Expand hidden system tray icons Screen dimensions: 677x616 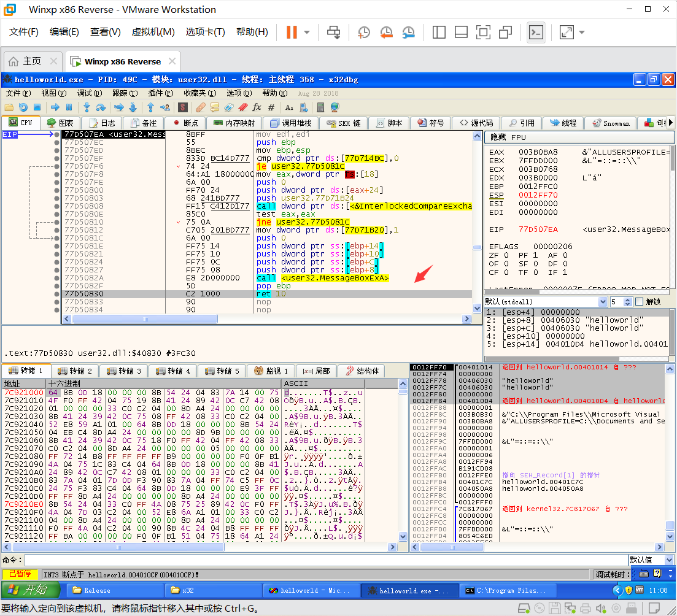[x=618, y=590]
